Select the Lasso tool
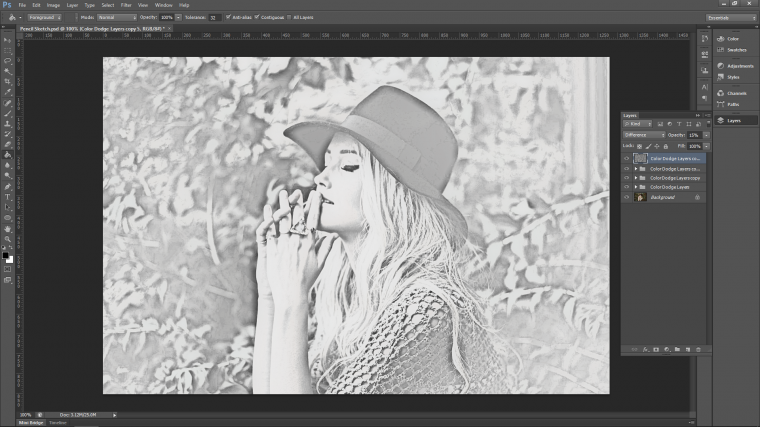The width and height of the screenshot is (760, 427). 7,61
